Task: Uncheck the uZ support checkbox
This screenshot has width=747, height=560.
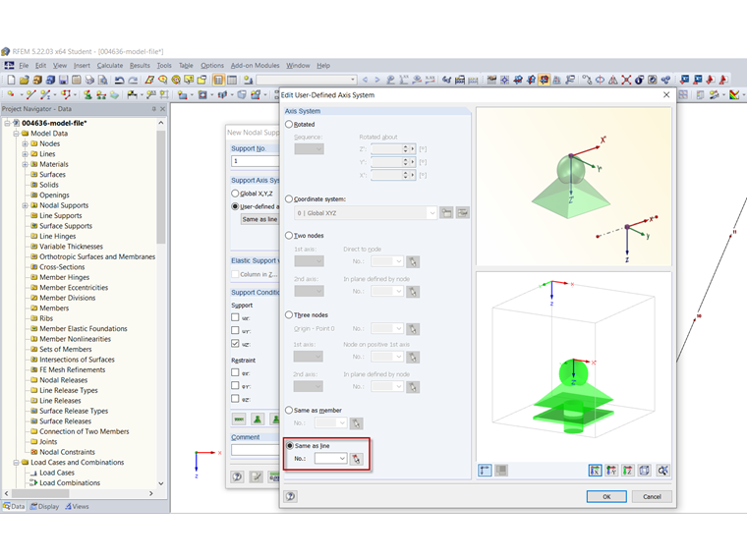Action: (235, 343)
